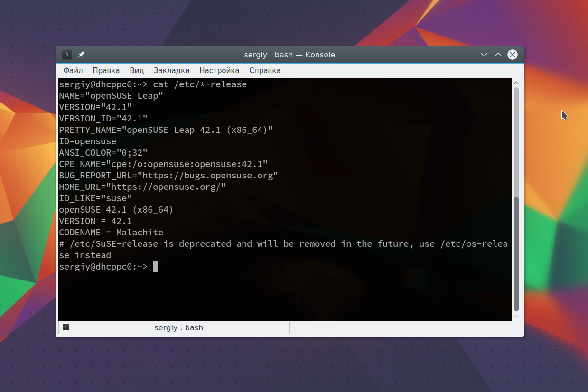Screen dimensions: 588x392
Task: Click the bugs.opensuse.org URL in terminal
Action: (208, 176)
